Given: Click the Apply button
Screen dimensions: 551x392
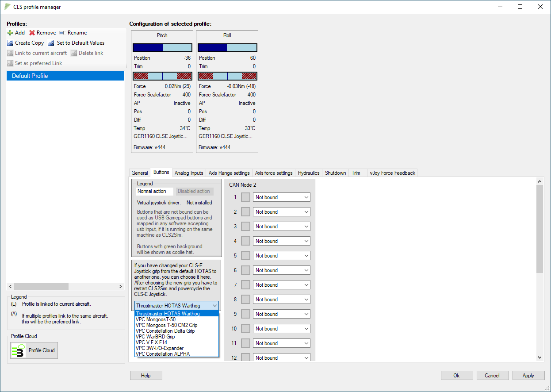Looking at the screenshot, I should (x=528, y=376).
